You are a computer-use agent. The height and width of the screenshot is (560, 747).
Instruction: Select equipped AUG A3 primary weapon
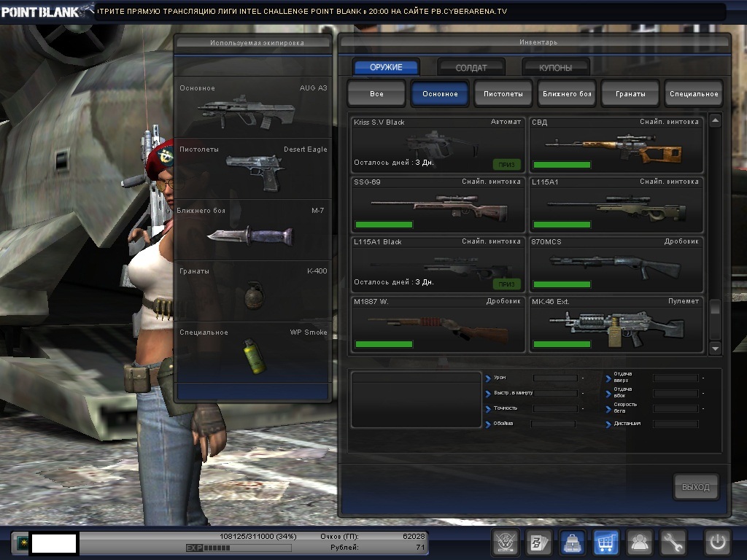(x=253, y=107)
